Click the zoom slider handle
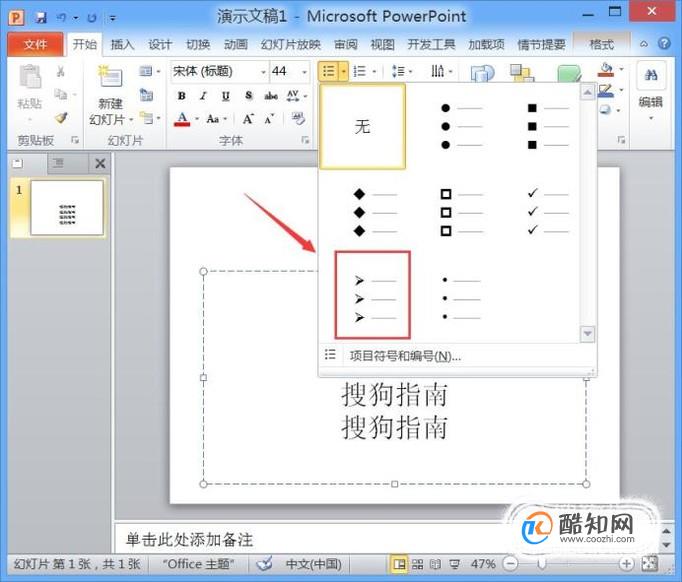The height and width of the screenshot is (582, 682). 542,564
